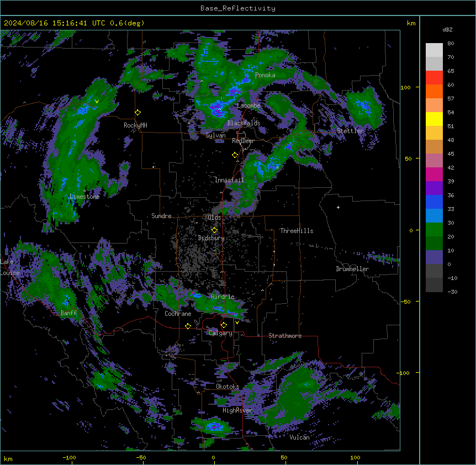Select the yellow diamond marker below Cochrane
This screenshot has width=476, height=465.
tap(188, 326)
